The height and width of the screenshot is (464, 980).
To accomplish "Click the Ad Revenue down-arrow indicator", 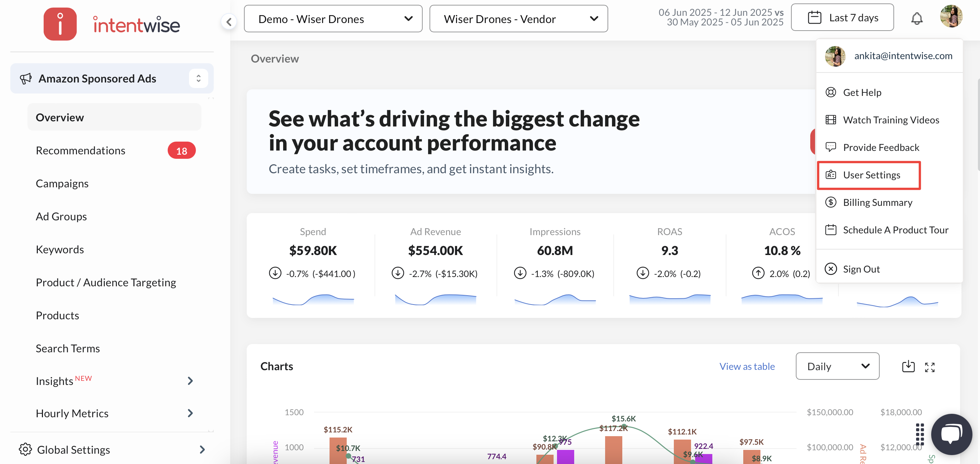I will pyautogui.click(x=398, y=273).
